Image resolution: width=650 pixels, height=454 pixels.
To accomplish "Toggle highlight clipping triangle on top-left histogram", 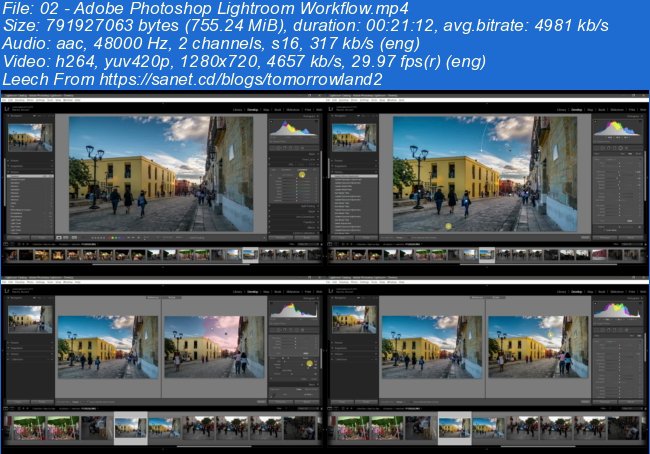I will pyautogui.click(x=317, y=122).
